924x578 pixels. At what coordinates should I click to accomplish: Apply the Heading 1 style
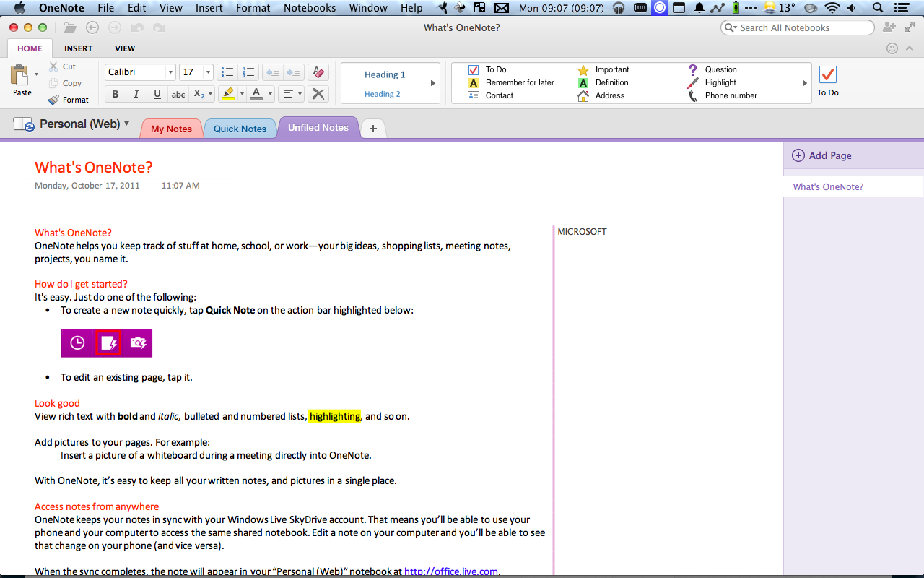coord(385,74)
